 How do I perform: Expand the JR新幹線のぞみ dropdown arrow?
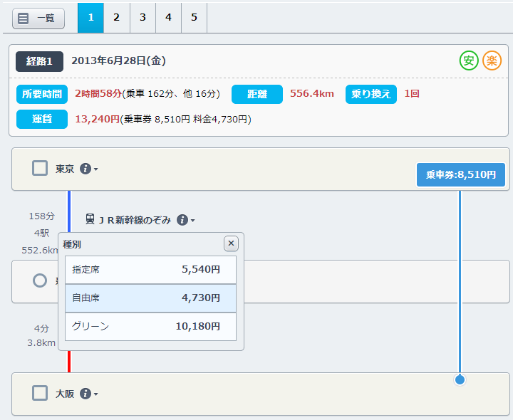(193, 221)
